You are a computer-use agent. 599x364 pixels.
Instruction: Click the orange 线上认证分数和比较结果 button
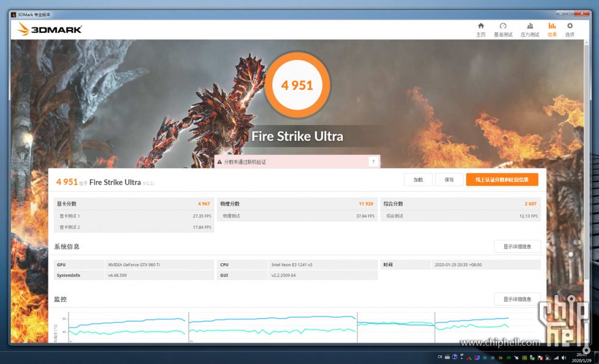pyautogui.click(x=502, y=180)
